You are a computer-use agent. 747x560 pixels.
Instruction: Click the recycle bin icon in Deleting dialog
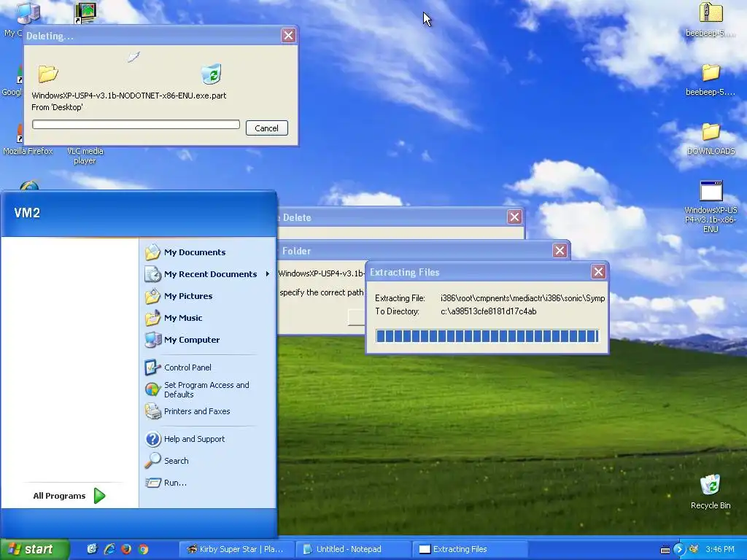(x=212, y=74)
